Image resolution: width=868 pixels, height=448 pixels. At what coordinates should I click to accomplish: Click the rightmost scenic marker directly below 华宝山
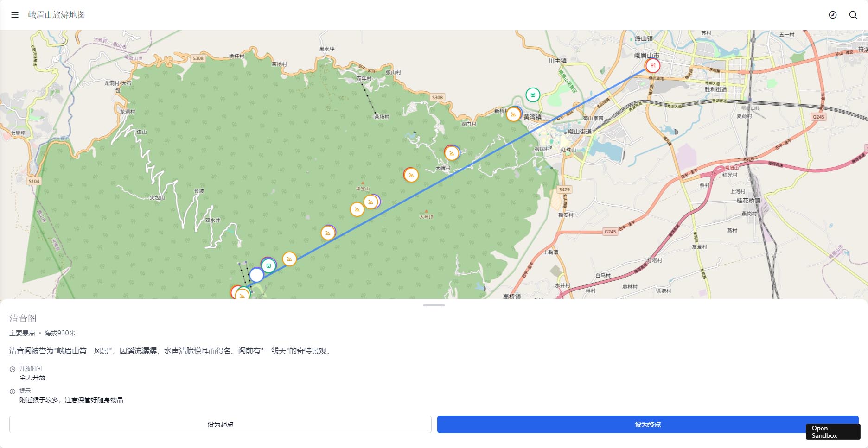[x=370, y=202]
